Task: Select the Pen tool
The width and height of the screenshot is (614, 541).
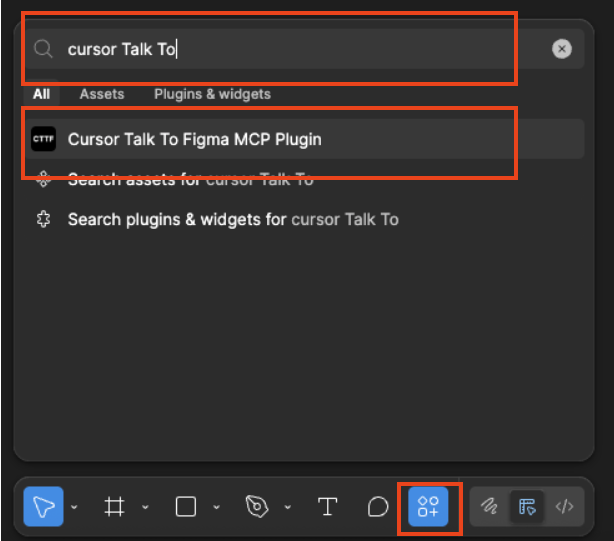Action: point(257,507)
